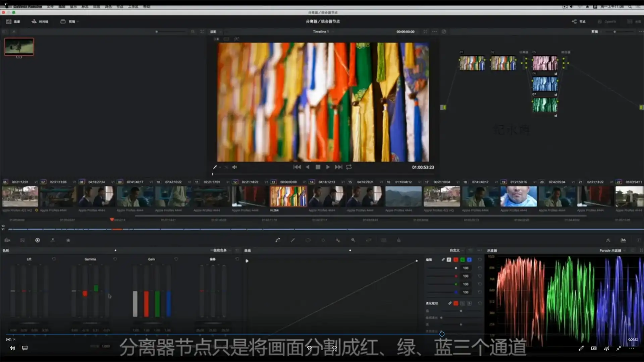Reset the Gamma wheel with its reset icon
This screenshot has width=644, height=362.
[x=115, y=259]
